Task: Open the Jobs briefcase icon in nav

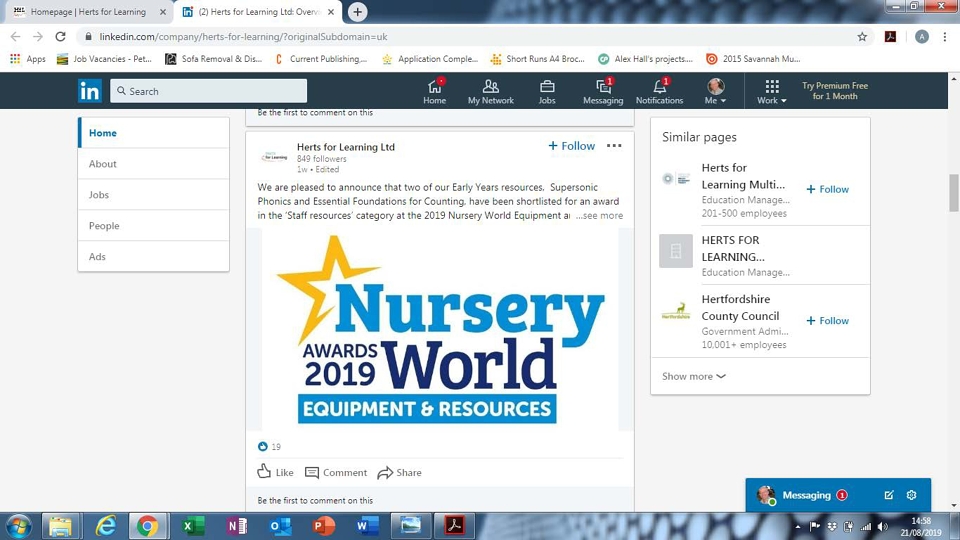Action: [x=547, y=91]
